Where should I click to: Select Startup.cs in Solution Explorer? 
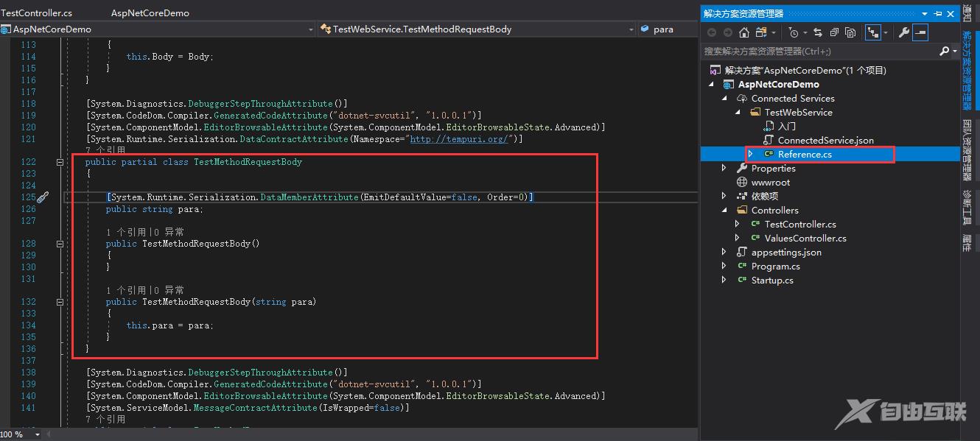771,281
